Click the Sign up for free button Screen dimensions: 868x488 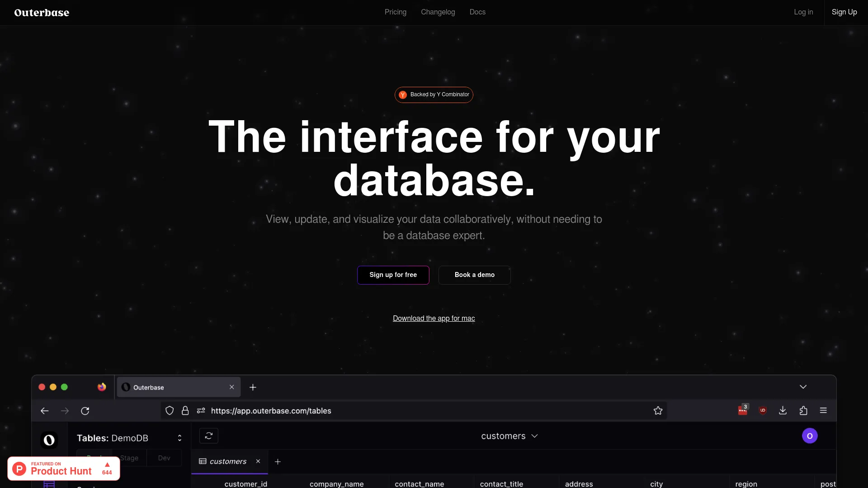point(393,275)
